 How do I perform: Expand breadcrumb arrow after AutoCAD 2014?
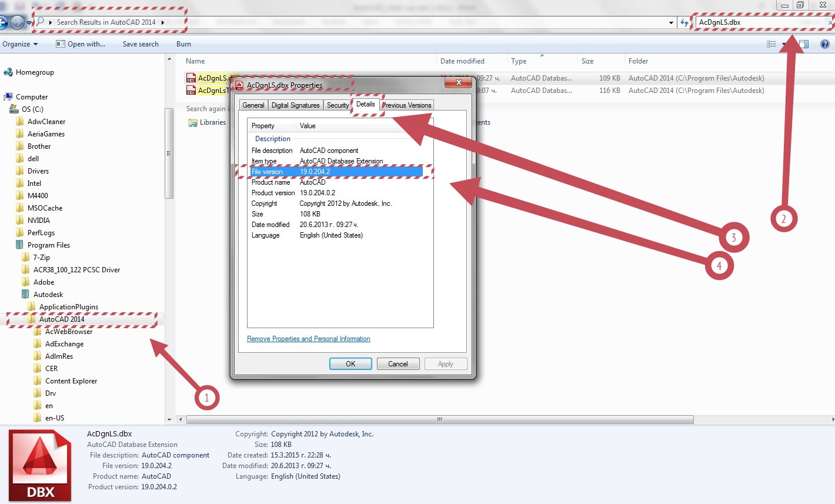pos(163,22)
